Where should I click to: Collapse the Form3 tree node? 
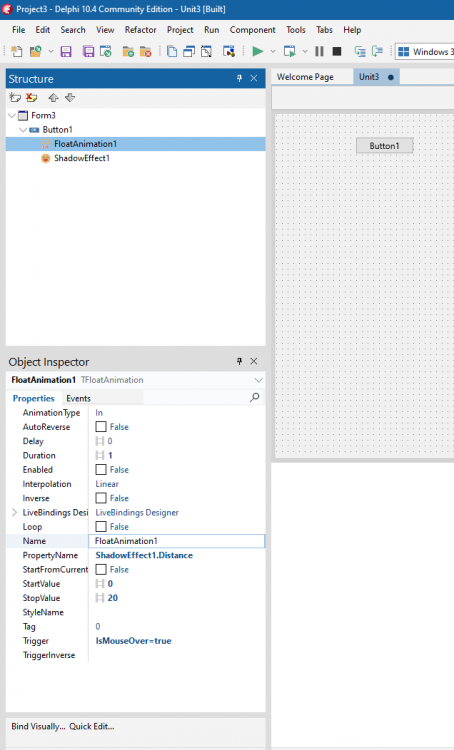[x=12, y=115]
